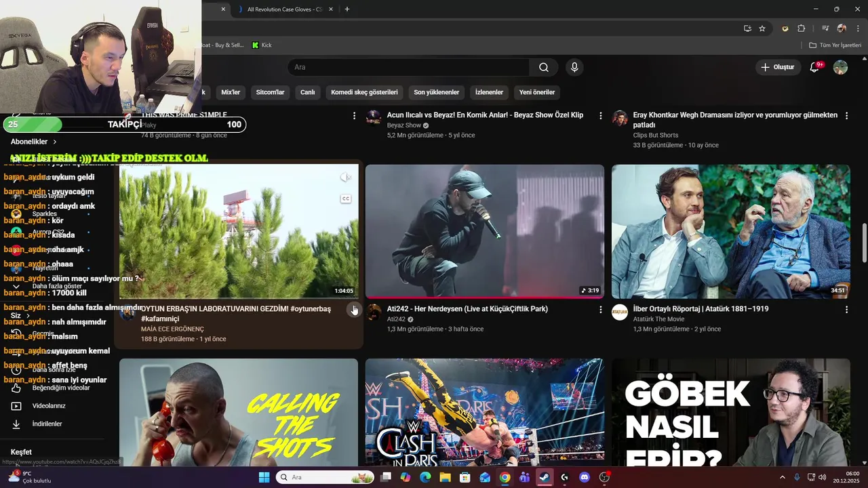The image size is (868, 488).
Task: Open Steam from the taskbar
Action: 545,477
